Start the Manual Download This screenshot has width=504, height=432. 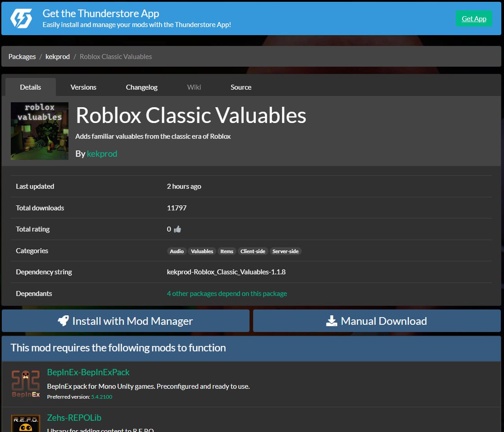pos(377,321)
